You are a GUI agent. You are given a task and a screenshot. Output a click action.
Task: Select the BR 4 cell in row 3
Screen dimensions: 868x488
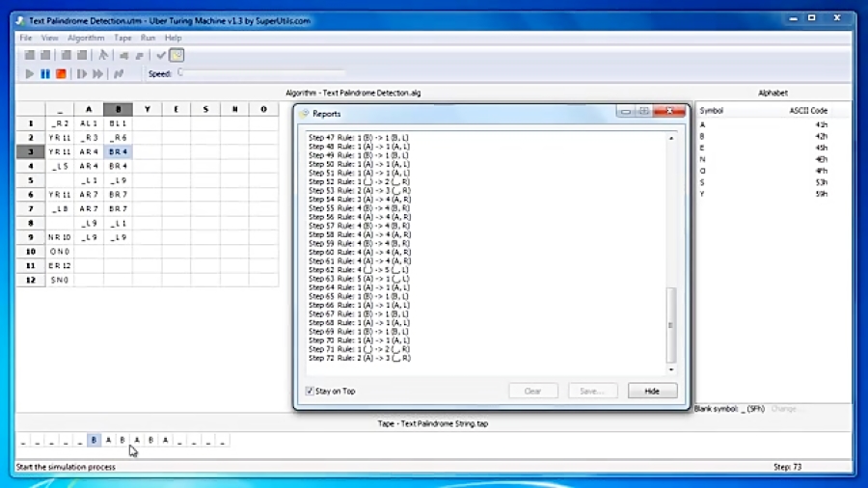(x=118, y=152)
